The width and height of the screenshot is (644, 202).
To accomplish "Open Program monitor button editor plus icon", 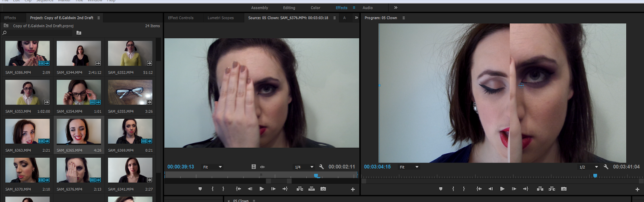I will point(637,190).
